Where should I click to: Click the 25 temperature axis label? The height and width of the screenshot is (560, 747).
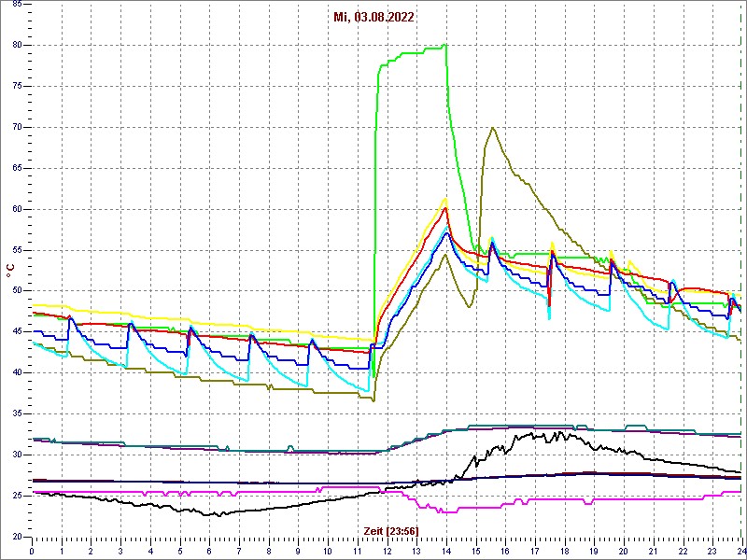tap(17, 496)
